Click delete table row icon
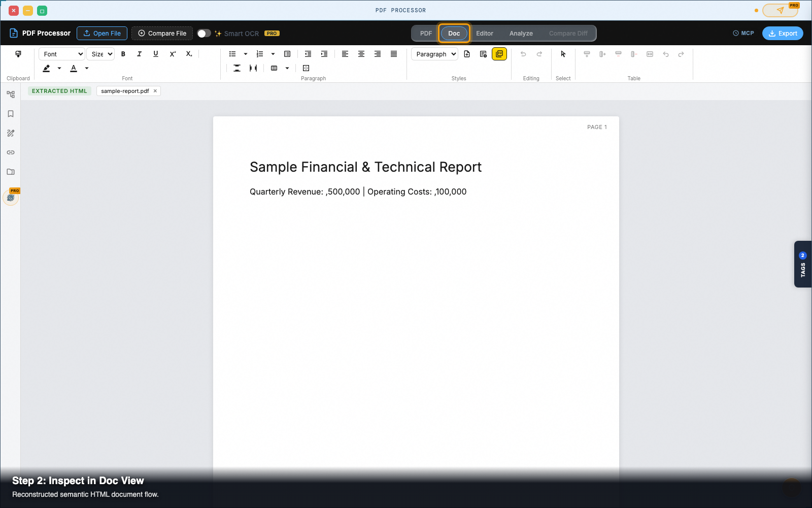 click(x=618, y=54)
